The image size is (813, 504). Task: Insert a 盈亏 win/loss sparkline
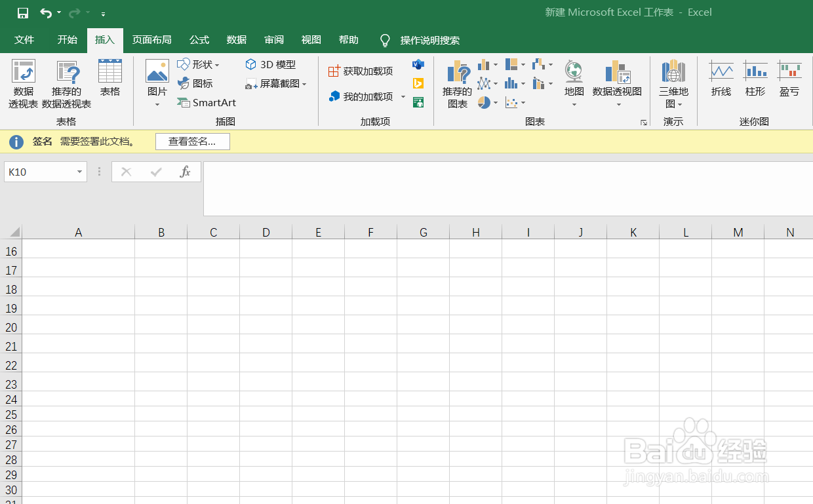coord(789,79)
